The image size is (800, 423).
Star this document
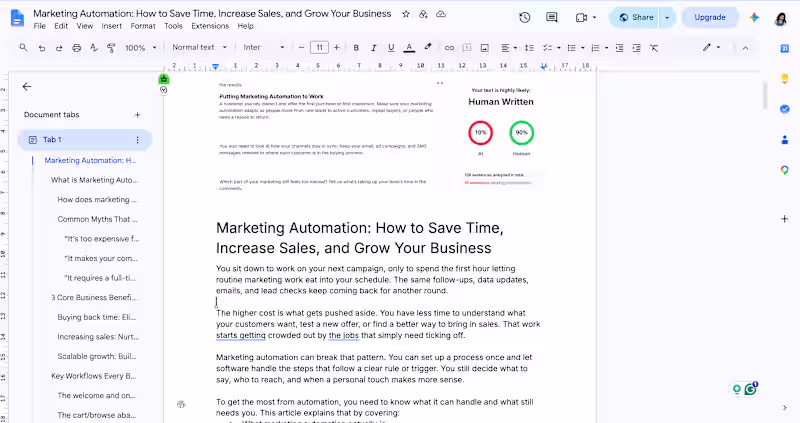point(406,14)
